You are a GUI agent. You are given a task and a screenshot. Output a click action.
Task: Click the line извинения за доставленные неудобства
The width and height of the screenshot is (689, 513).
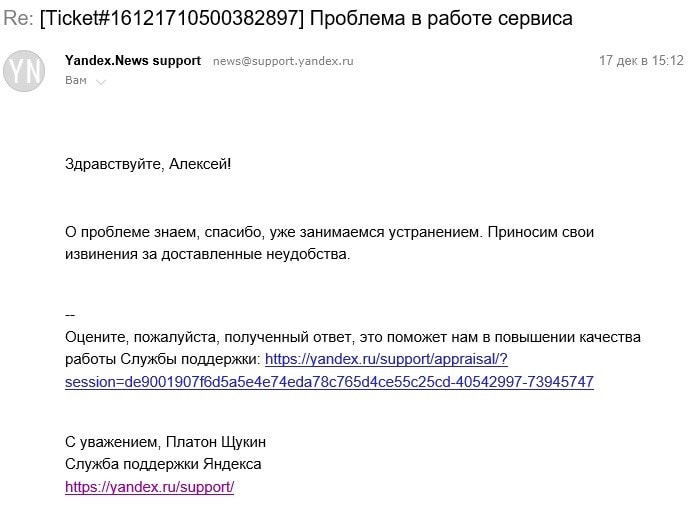point(207,254)
